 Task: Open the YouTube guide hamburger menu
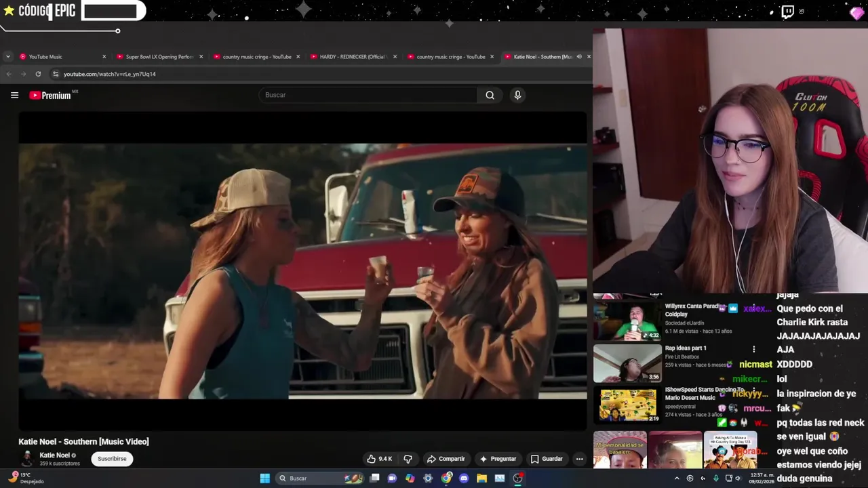14,95
